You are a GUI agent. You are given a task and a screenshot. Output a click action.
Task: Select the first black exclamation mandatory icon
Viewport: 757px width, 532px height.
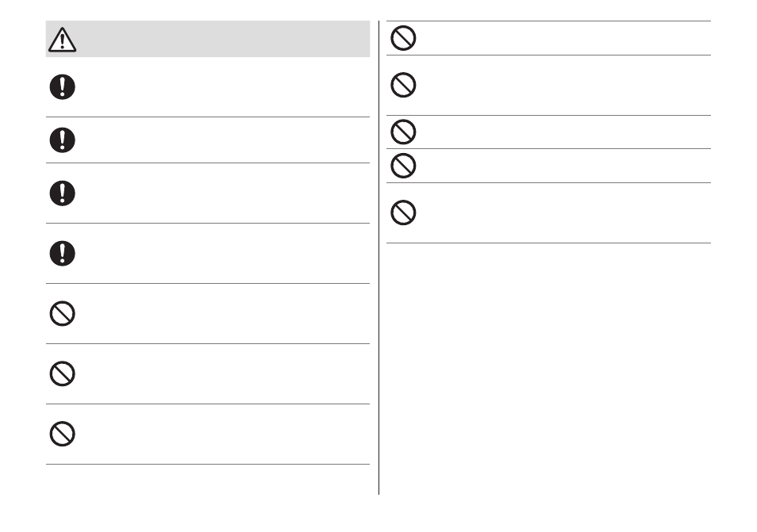[x=62, y=87]
